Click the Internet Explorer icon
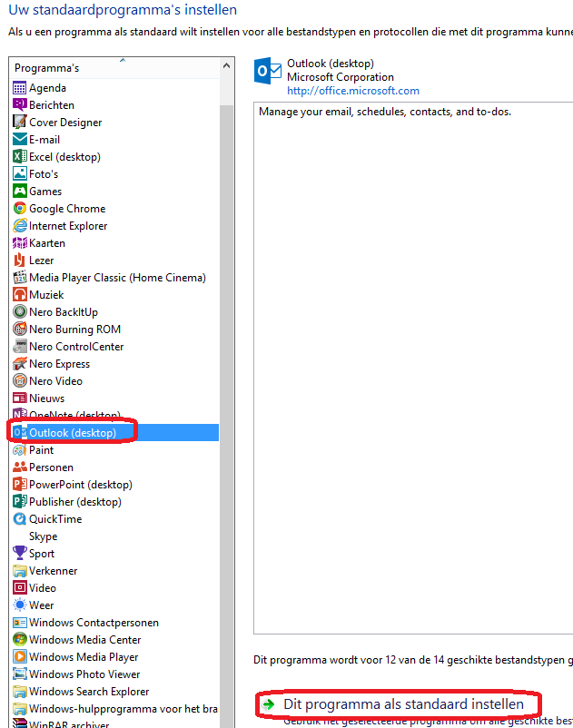The width and height of the screenshot is (573, 728). pyautogui.click(x=19, y=226)
